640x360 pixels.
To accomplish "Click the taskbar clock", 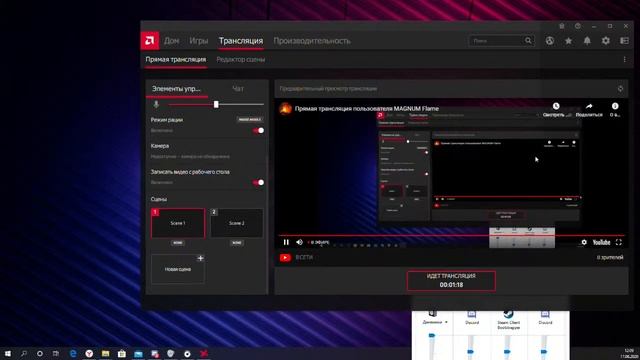I will pos(629,353).
